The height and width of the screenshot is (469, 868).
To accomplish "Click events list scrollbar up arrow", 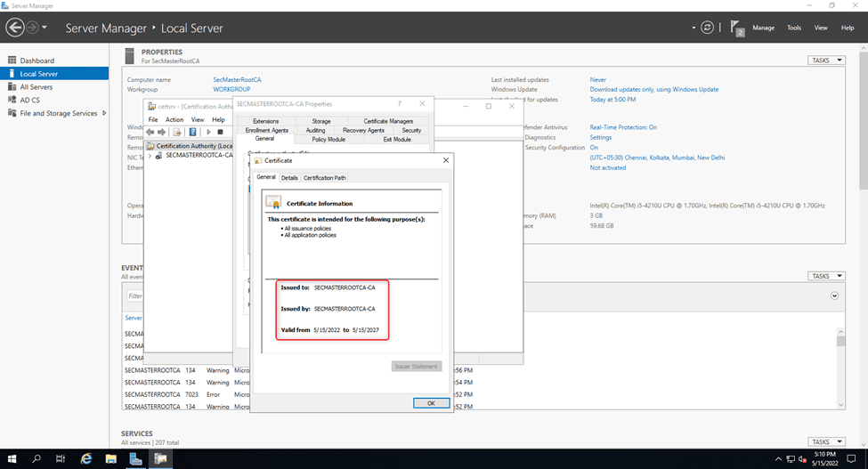I will coord(841,332).
